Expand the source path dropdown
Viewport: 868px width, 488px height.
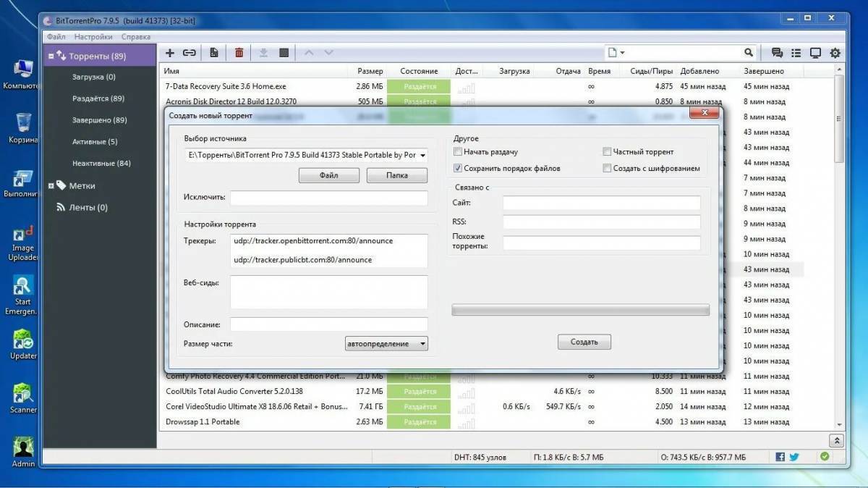click(422, 155)
